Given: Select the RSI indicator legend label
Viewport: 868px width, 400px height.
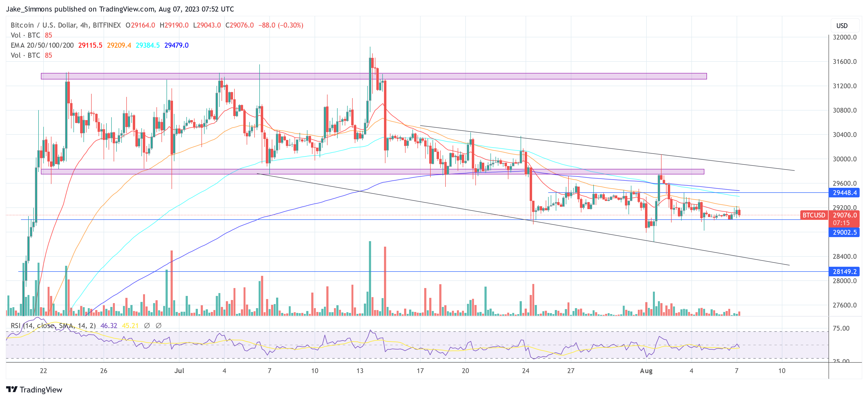Looking at the screenshot, I should pyautogui.click(x=53, y=326).
